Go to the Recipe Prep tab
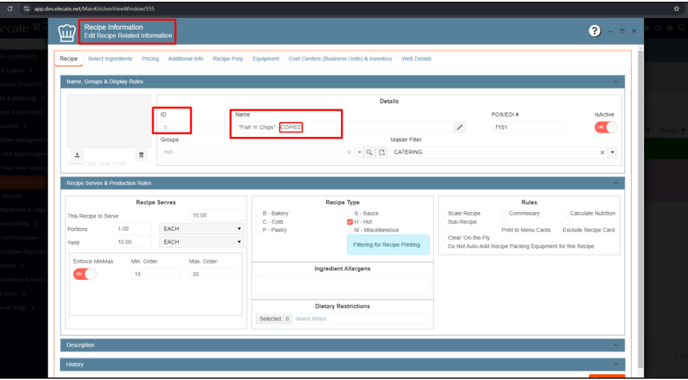Viewport: 688px width, 380px height. 228,59
